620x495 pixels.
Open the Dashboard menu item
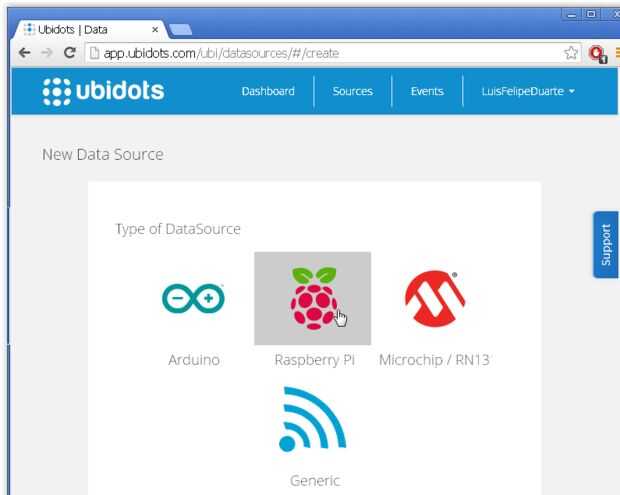(x=268, y=91)
